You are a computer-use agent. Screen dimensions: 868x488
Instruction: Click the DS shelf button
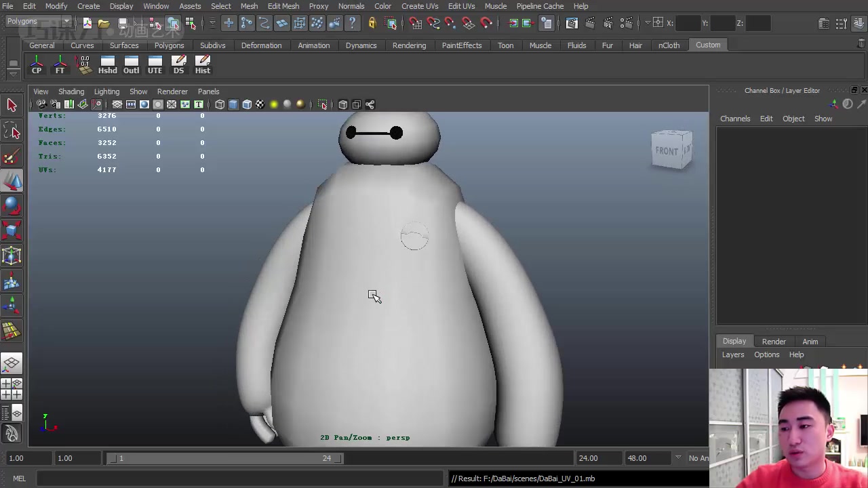point(178,65)
